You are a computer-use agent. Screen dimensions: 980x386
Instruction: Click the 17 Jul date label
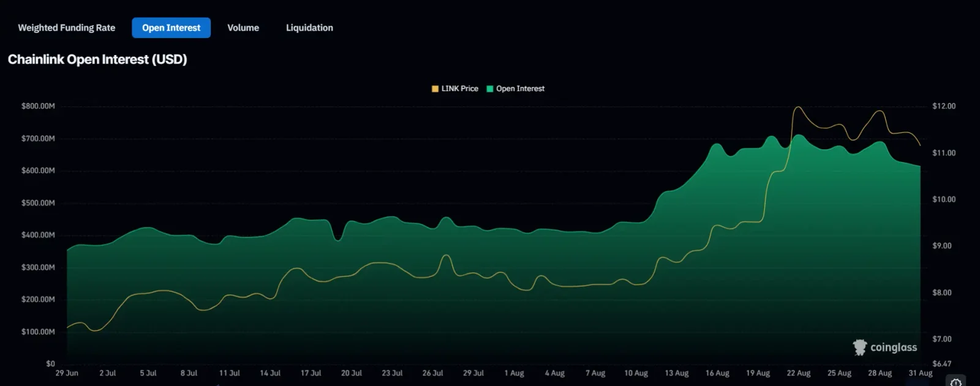coord(311,373)
